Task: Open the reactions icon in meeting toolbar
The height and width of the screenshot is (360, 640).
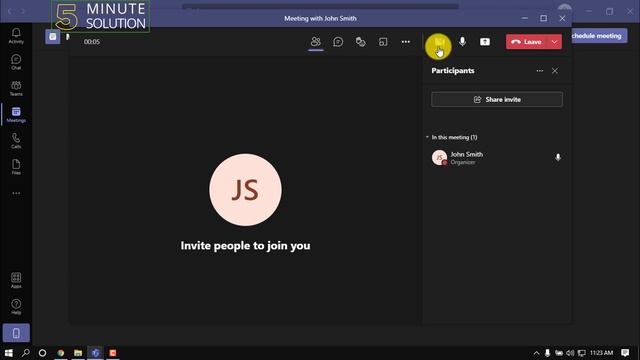Action: click(x=360, y=42)
